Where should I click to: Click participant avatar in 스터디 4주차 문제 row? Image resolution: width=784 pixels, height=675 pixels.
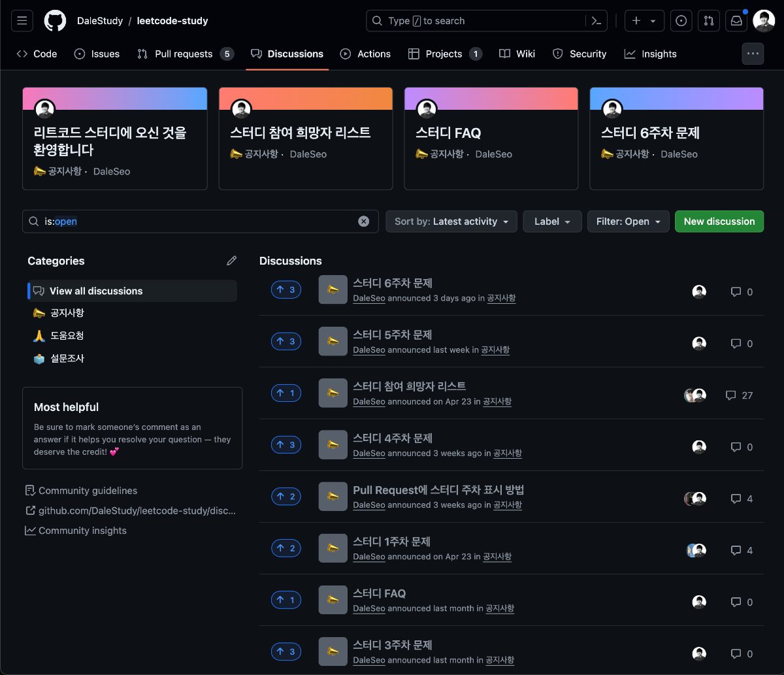699,447
